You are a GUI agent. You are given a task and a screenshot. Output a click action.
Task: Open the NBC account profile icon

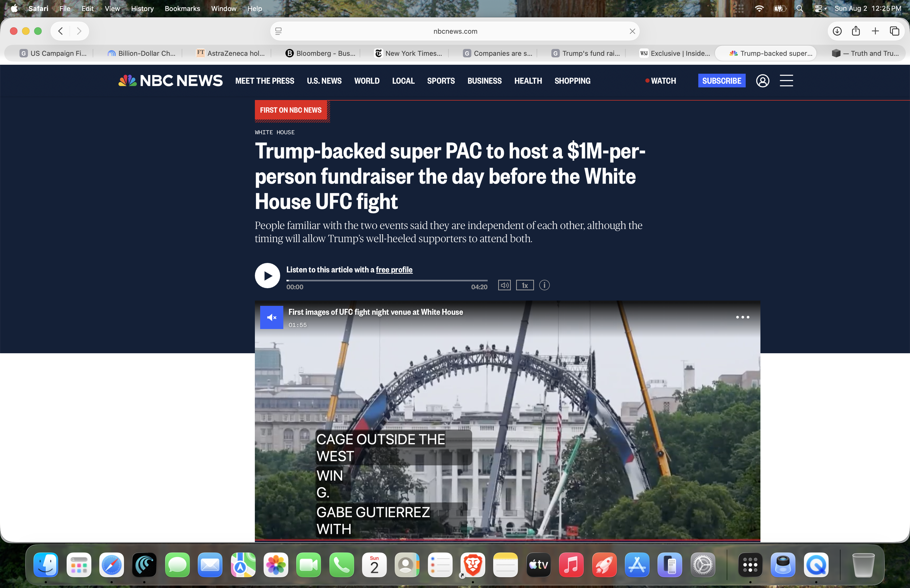(x=763, y=80)
